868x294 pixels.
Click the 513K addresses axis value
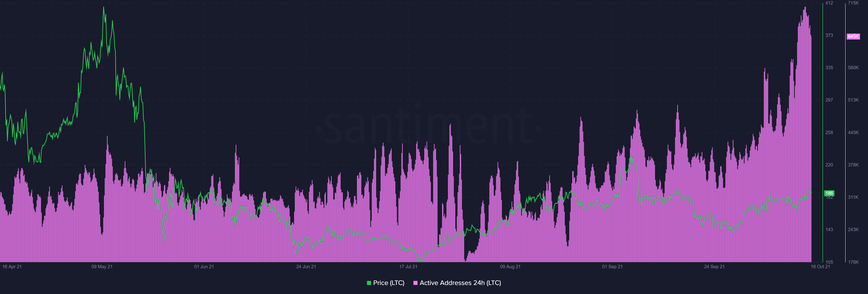pos(853,100)
